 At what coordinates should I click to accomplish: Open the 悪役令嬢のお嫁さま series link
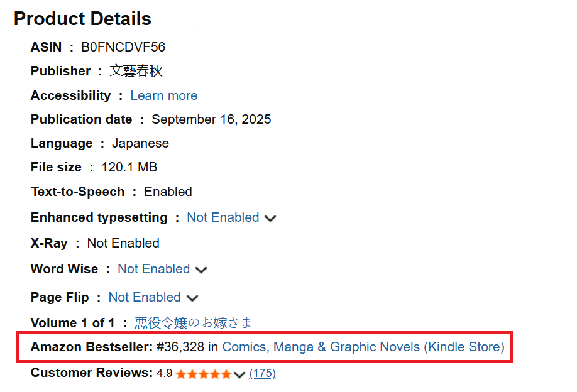pyautogui.click(x=193, y=323)
